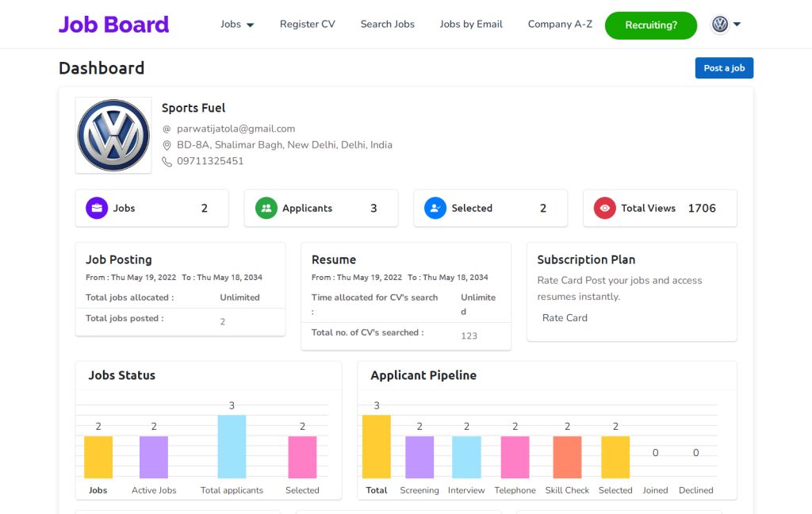The width and height of the screenshot is (812, 514).
Task: Click the @ icon beside the email address
Action: point(167,128)
